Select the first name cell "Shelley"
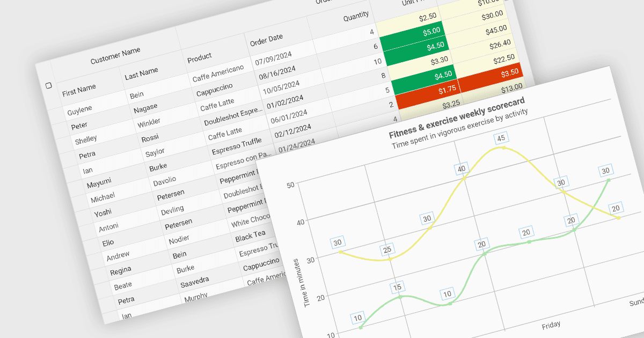Image resolution: width=644 pixels, height=338 pixels. click(86, 141)
